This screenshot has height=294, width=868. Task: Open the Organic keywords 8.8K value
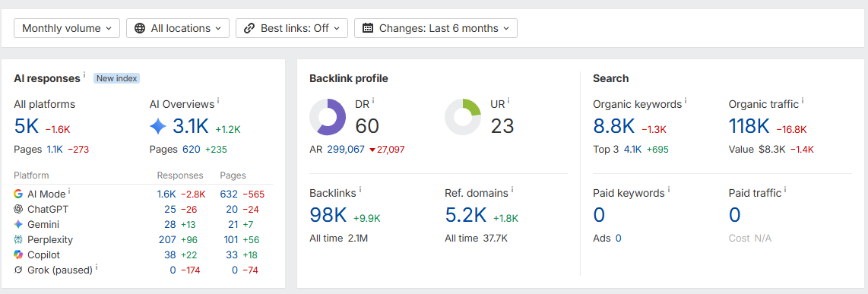[614, 127]
